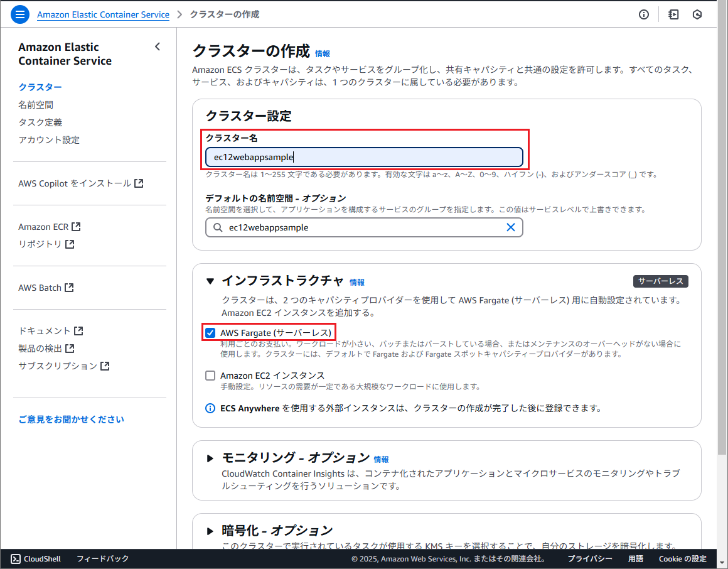
Task: Open the hamburger navigation menu
Action: point(19,14)
